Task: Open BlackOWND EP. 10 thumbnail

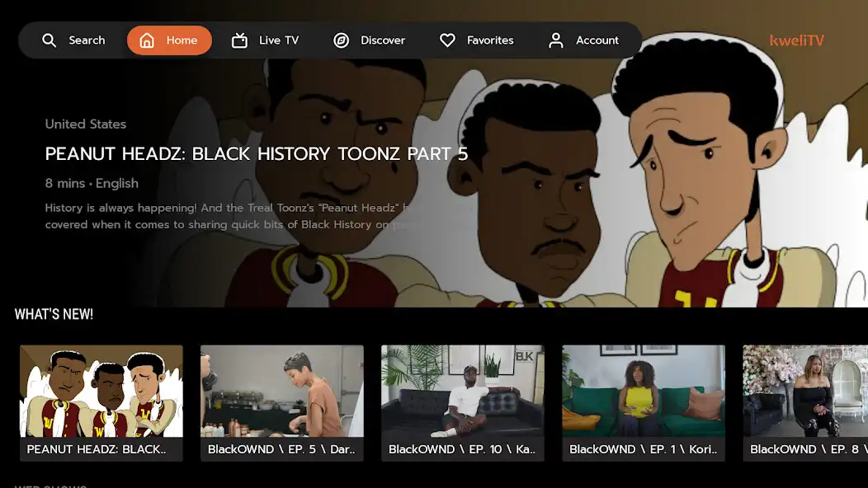Action: [463, 392]
